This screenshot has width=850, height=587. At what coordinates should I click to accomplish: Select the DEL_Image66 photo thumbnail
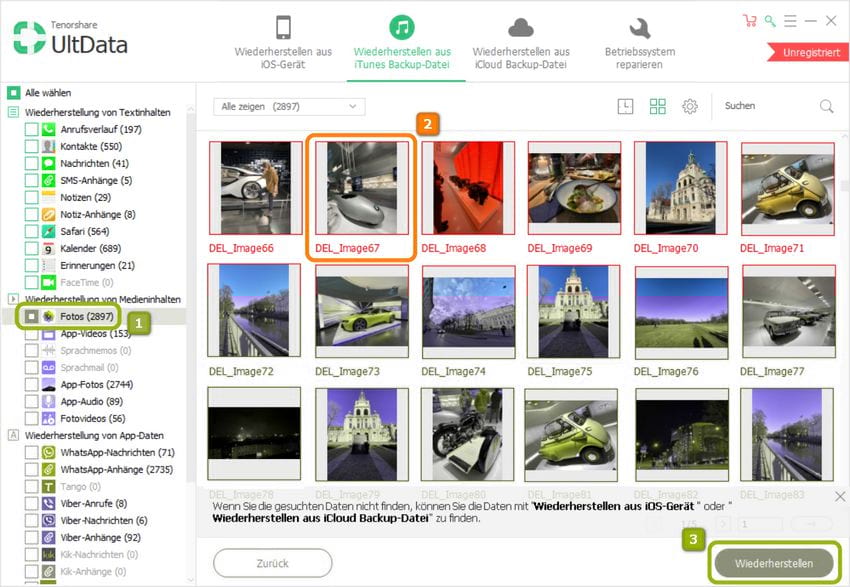tap(255, 188)
